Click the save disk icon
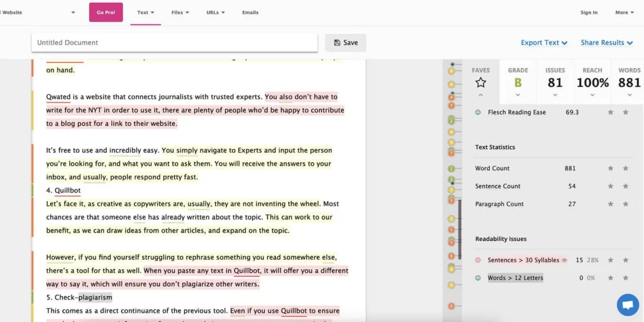 point(337,43)
